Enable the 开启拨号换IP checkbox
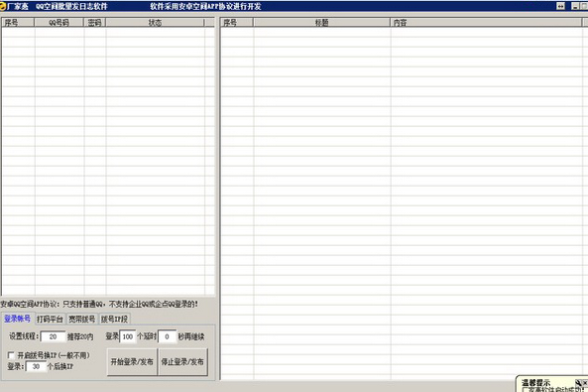This screenshot has height=392, width=588. click(11, 355)
